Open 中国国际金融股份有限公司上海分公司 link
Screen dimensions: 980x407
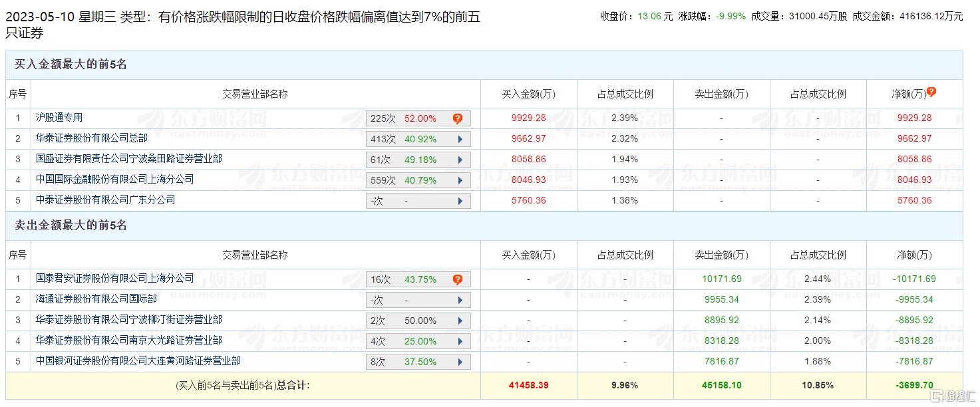[115, 180]
